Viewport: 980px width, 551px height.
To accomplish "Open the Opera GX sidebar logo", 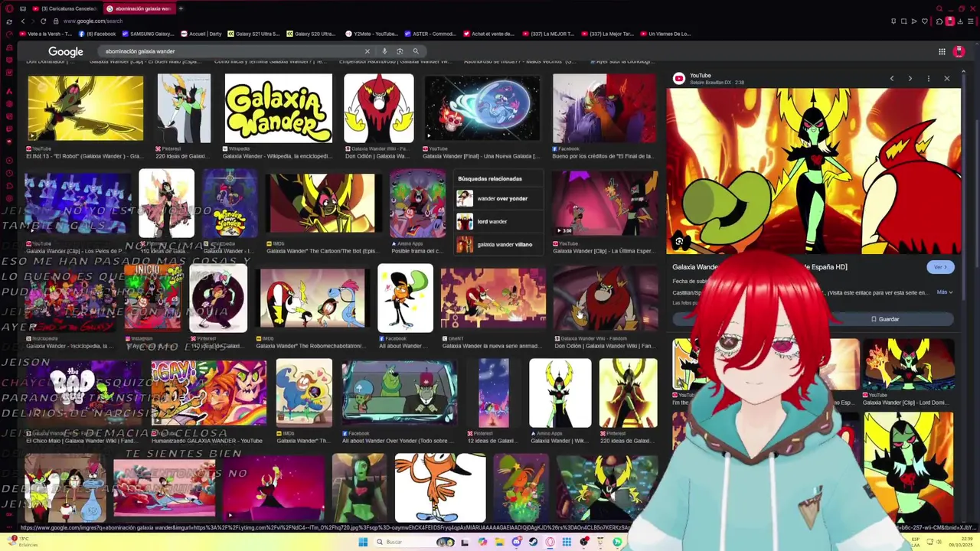I will [9, 8].
